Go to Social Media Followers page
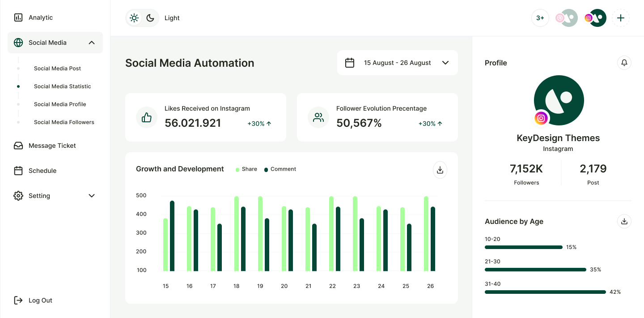This screenshot has height=318, width=644. point(64,122)
